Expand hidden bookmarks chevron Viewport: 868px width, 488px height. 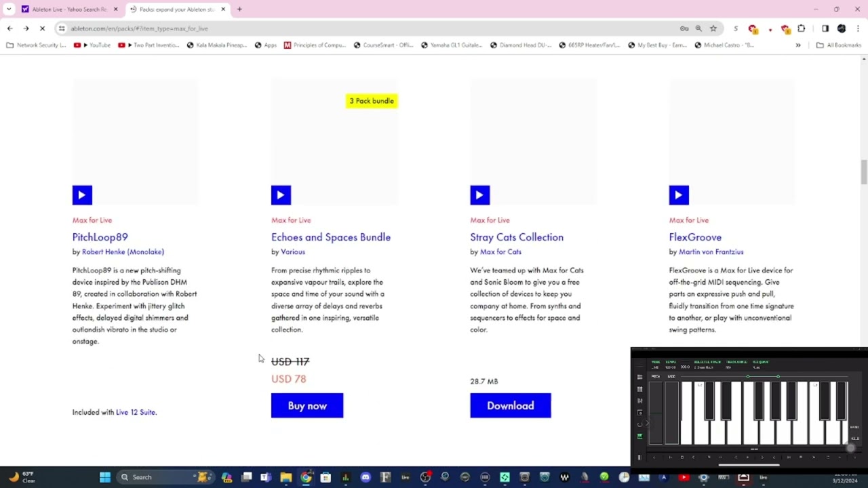click(798, 45)
